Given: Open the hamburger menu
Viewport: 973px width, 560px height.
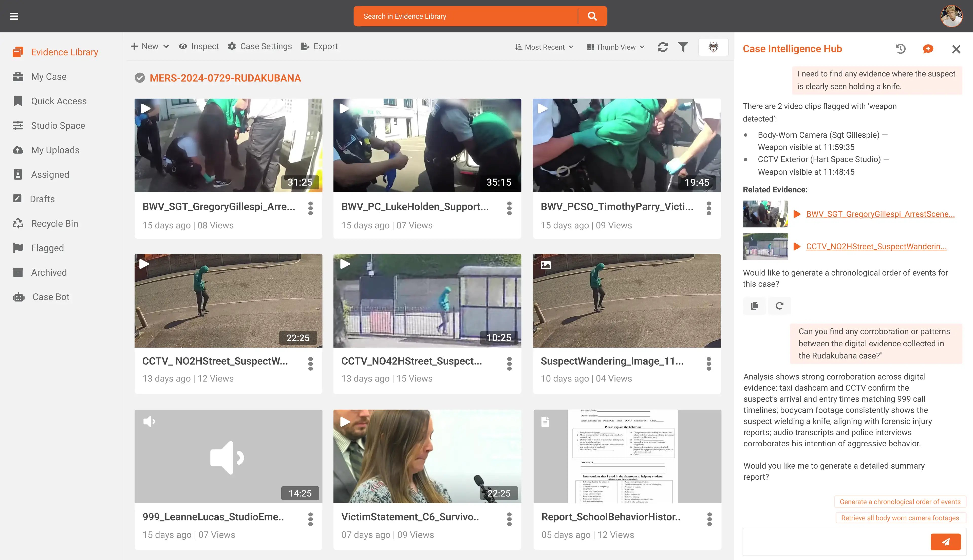Looking at the screenshot, I should (14, 16).
